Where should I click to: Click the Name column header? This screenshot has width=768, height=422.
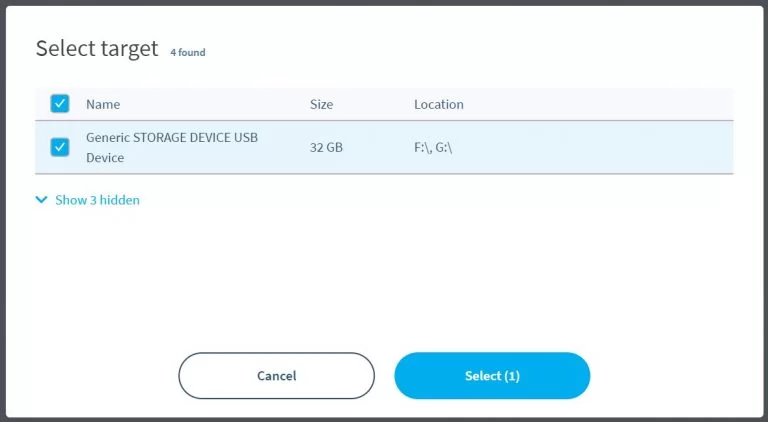pos(103,104)
